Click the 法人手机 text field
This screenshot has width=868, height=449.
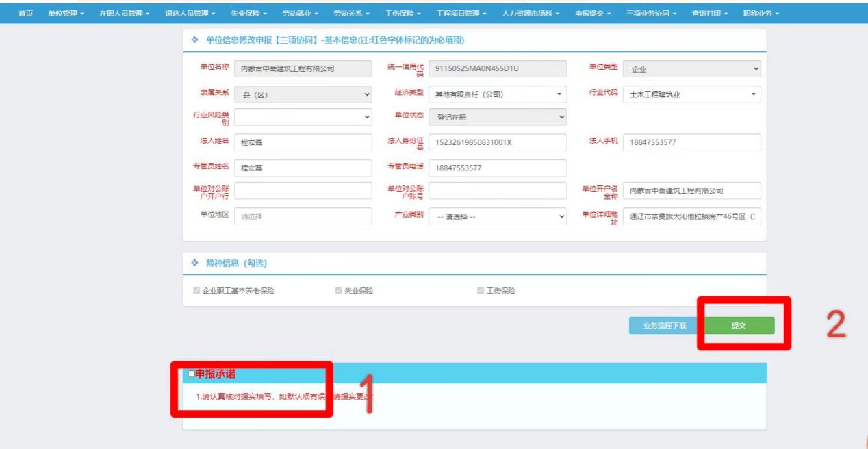click(692, 142)
